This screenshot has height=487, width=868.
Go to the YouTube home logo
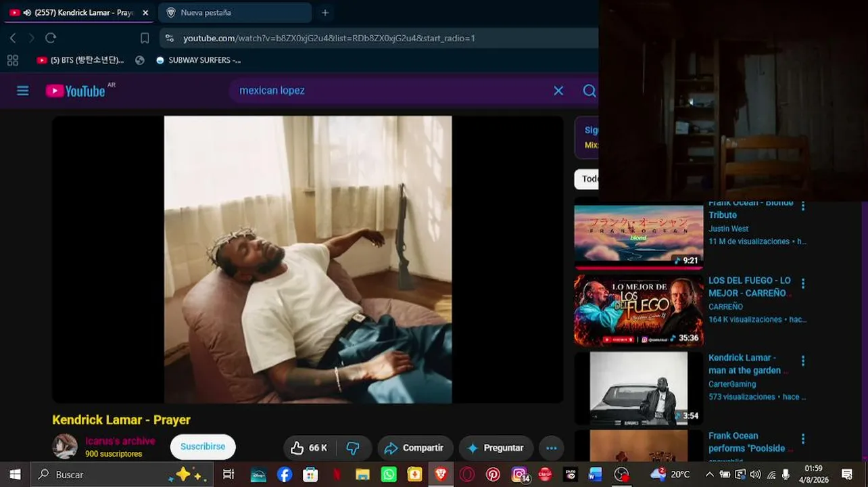coord(76,91)
